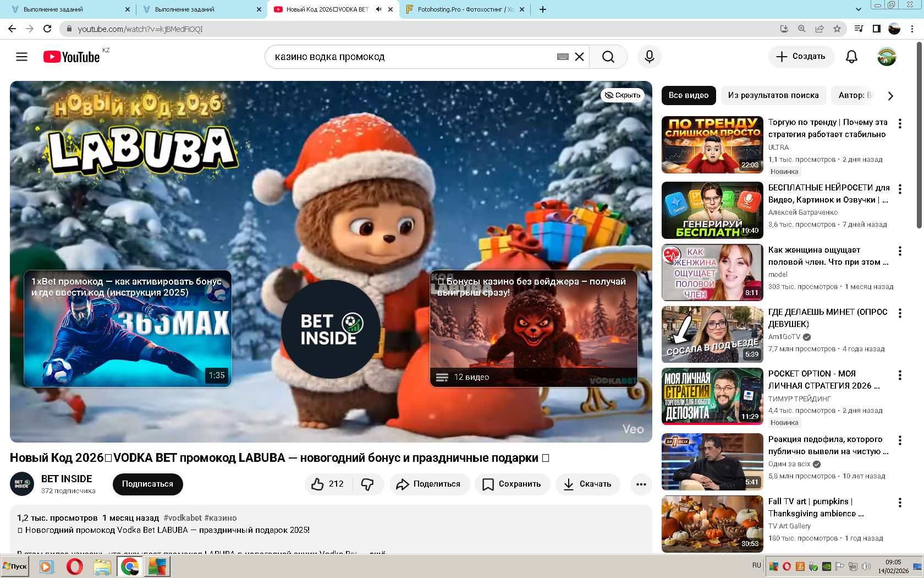The image size is (924, 578).
Task: Dislike the video with thumbs down
Action: 367,484
